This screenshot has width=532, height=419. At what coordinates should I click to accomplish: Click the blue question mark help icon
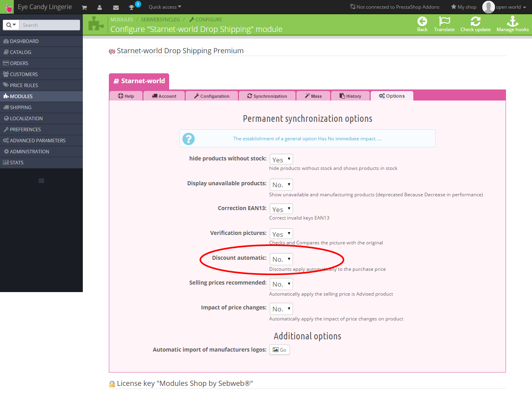coord(189,138)
